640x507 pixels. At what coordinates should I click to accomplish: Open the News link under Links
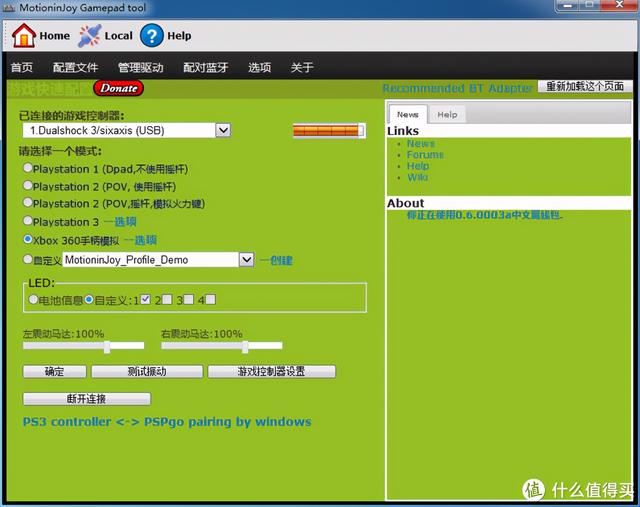click(x=421, y=143)
